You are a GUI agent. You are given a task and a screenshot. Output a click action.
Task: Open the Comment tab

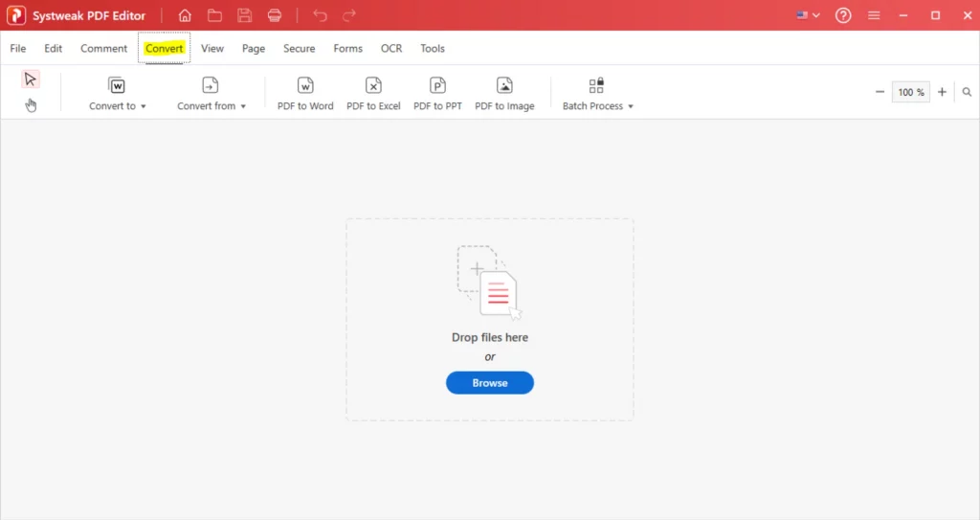click(x=103, y=48)
